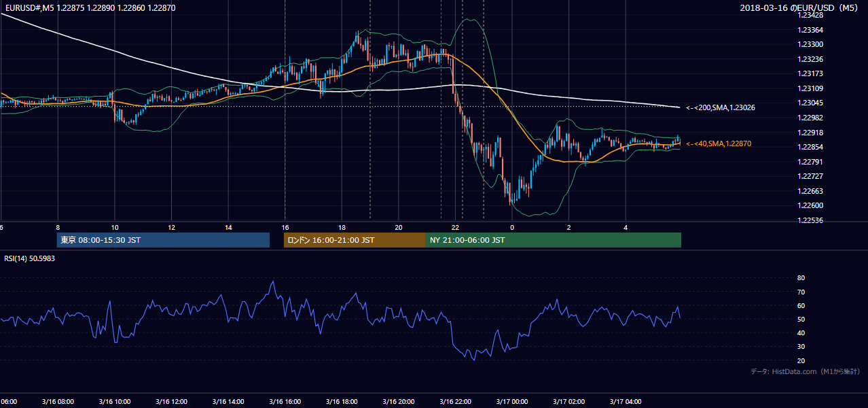
Task: Click the bottom time label 3/16 10:00
Action: tap(115, 402)
